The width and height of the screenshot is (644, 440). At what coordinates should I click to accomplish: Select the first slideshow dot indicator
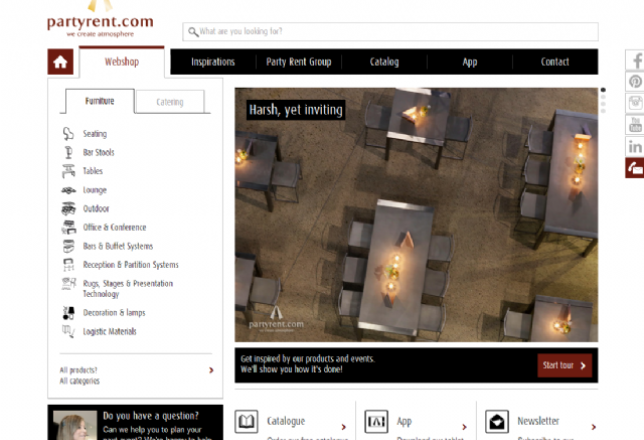tap(603, 90)
